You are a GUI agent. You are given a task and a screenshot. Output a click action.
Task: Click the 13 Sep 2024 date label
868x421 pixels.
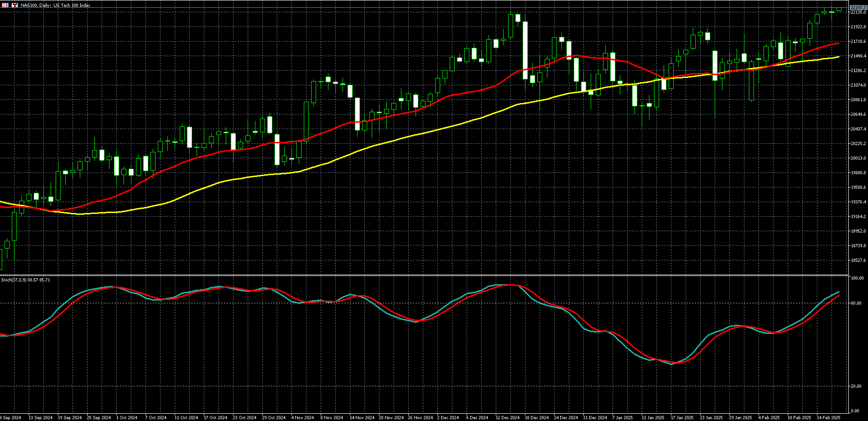[x=40, y=417]
